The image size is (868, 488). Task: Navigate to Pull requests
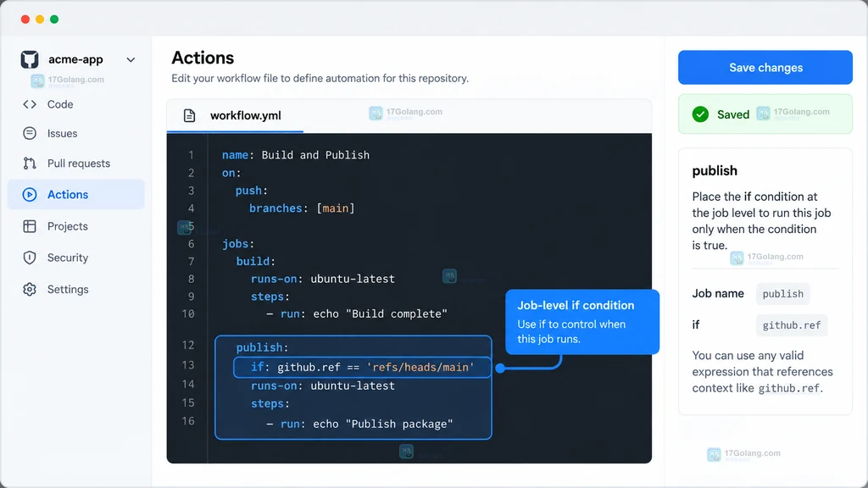pyautogui.click(x=79, y=164)
